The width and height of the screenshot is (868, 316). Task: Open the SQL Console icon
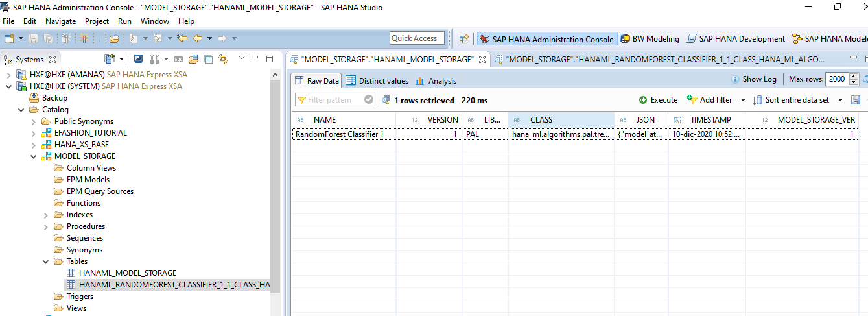tap(178, 59)
